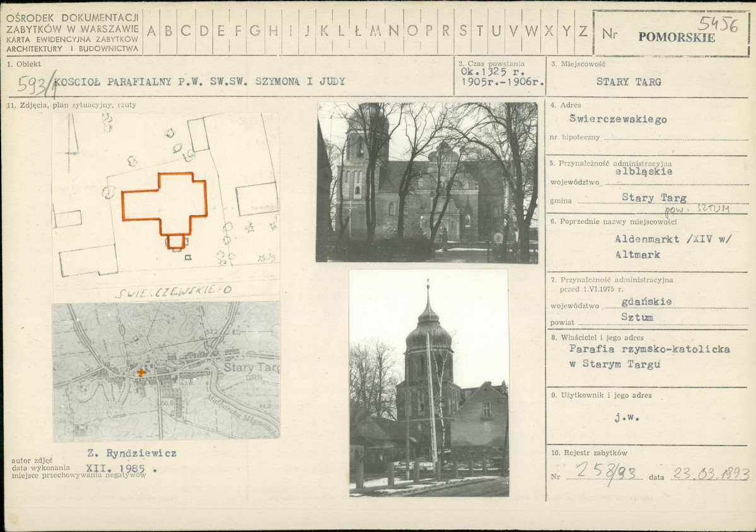The width and height of the screenshot is (756, 532).
Task: Click '1905r.-1906r.' date text
Action: pos(503,82)
